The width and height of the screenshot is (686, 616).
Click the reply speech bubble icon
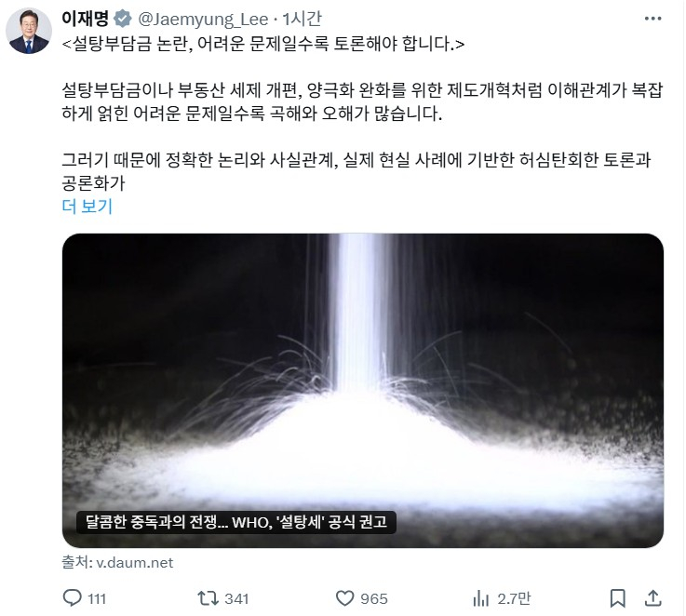(x=73, y=597)
